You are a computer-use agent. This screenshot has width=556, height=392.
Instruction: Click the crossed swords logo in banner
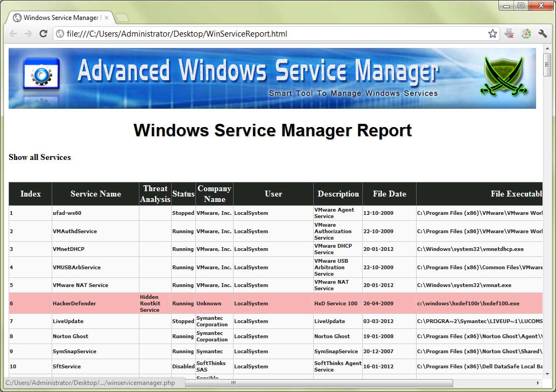coord(503,76)
